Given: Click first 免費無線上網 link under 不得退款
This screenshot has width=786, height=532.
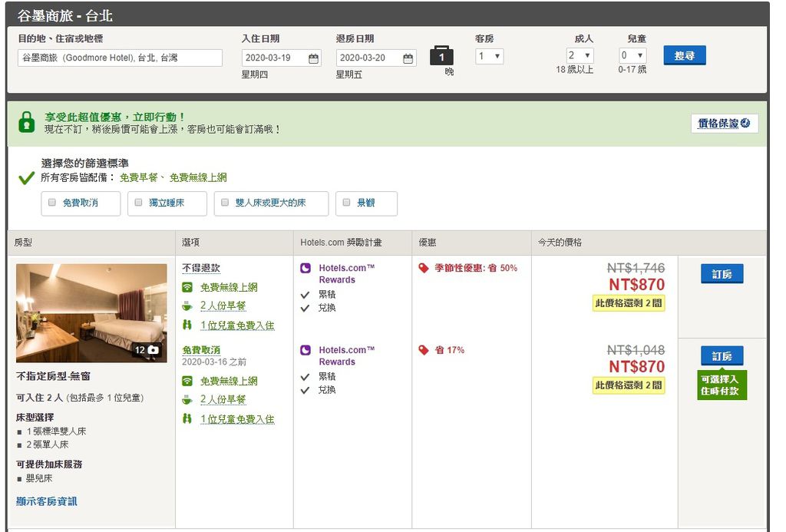Looking at the screenshot, I should click(229, 287).
